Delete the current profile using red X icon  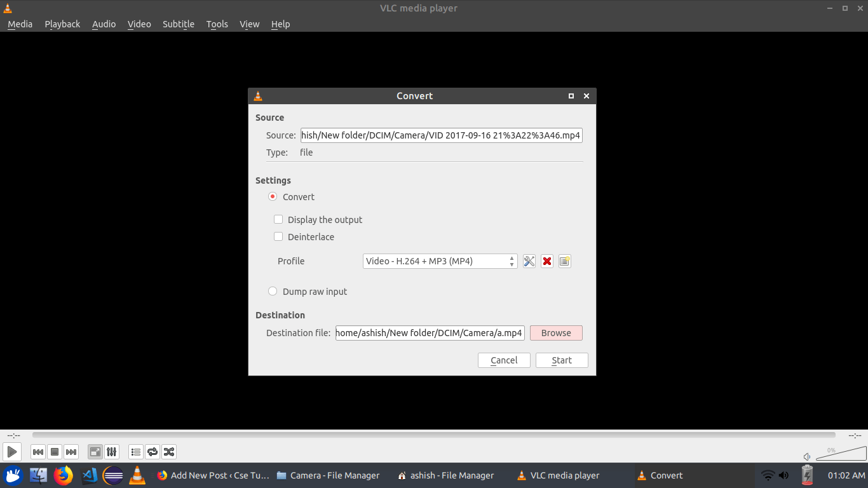(x=546, y=261)
